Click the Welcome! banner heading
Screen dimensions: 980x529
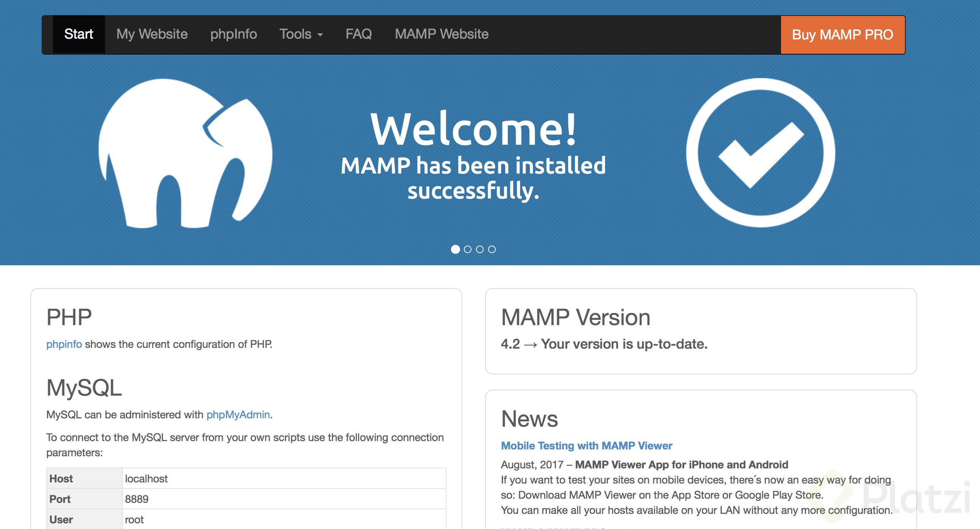474,129
